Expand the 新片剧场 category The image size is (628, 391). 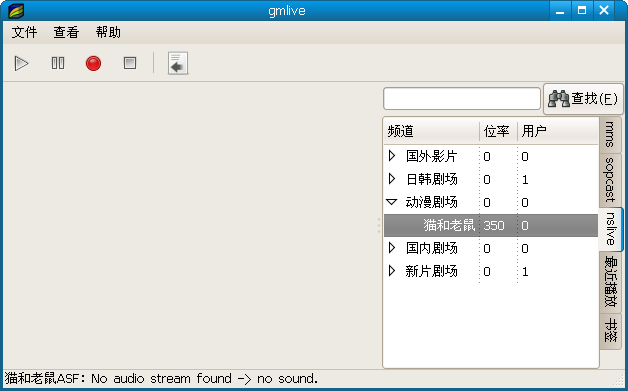pos(392,271)
